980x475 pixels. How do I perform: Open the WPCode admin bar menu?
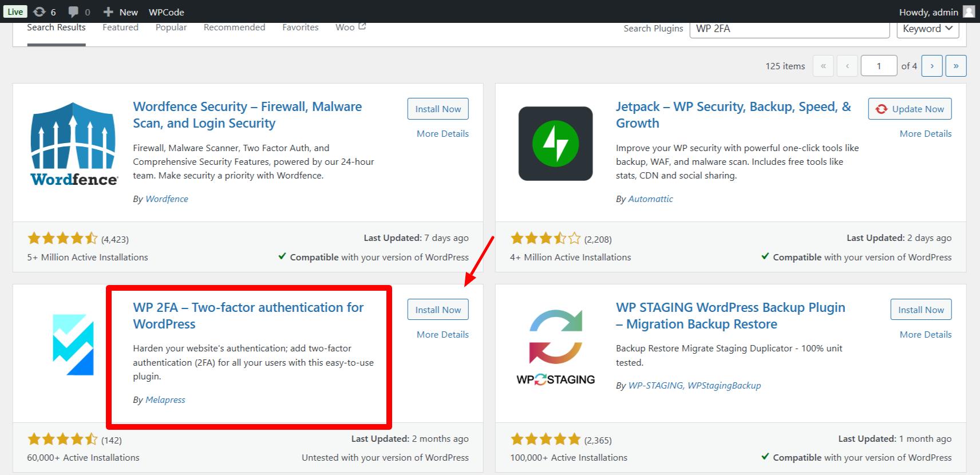[x=166, y=12]
